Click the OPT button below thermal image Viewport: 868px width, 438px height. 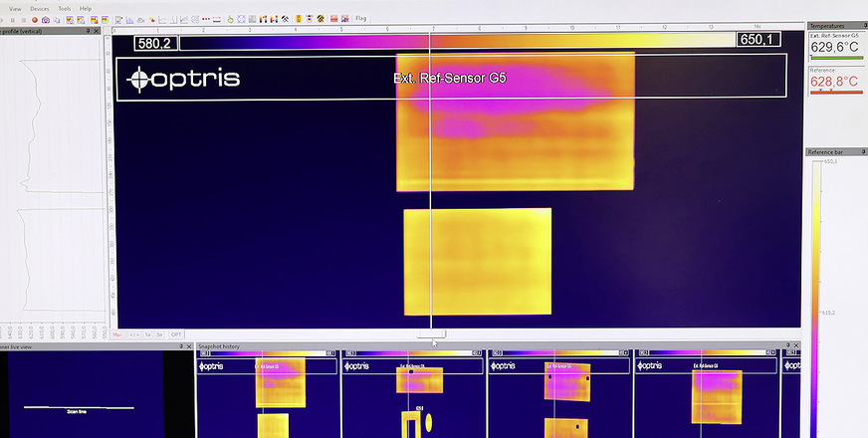pos(176,335)
